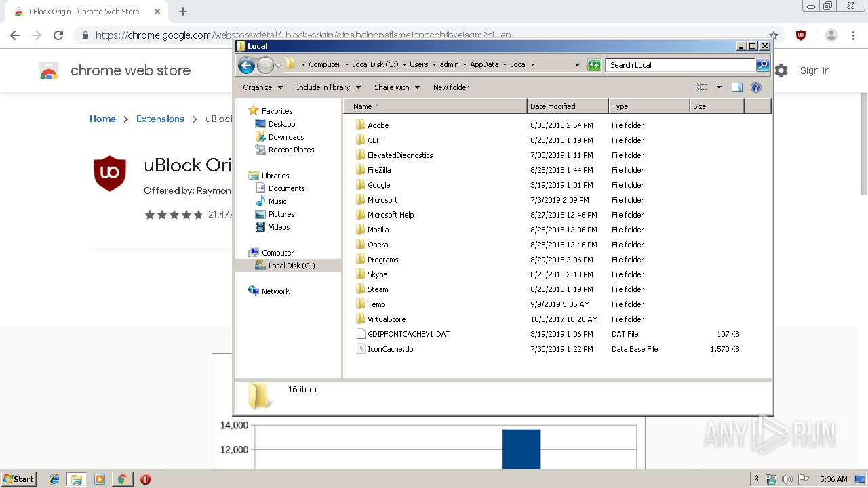Sort by Date modified column header
Image resolution: width=868 pixels, height=488 pixels.
(568, 106)
